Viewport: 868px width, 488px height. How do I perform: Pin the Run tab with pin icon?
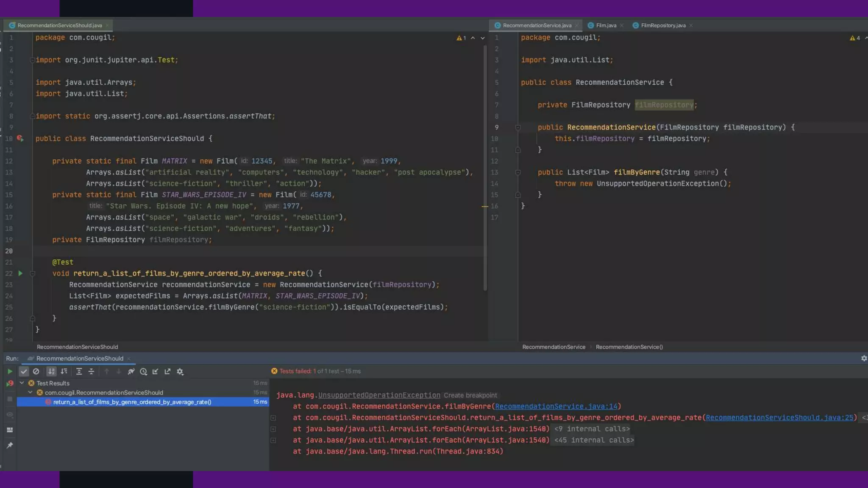tap(9, 445)
